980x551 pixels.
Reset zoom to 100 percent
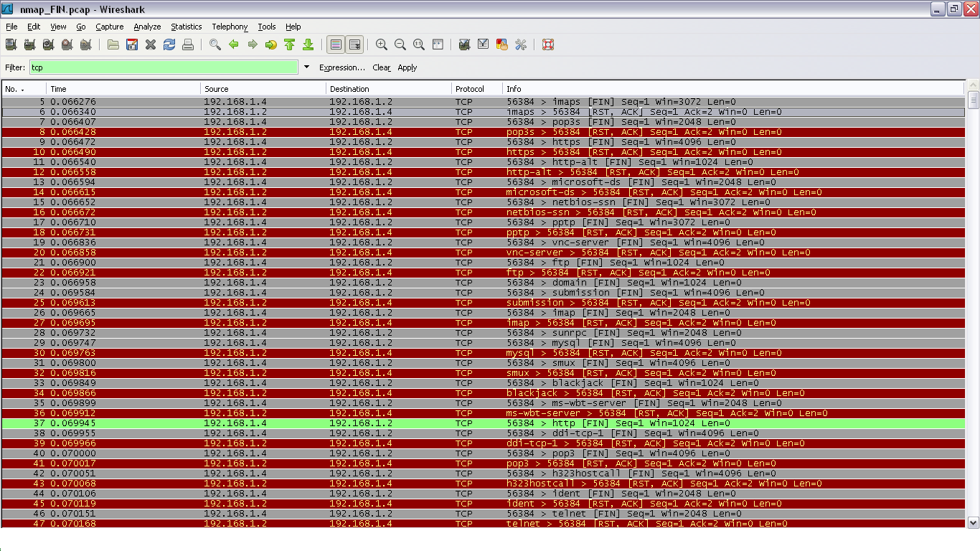click(x=419, y=44)
